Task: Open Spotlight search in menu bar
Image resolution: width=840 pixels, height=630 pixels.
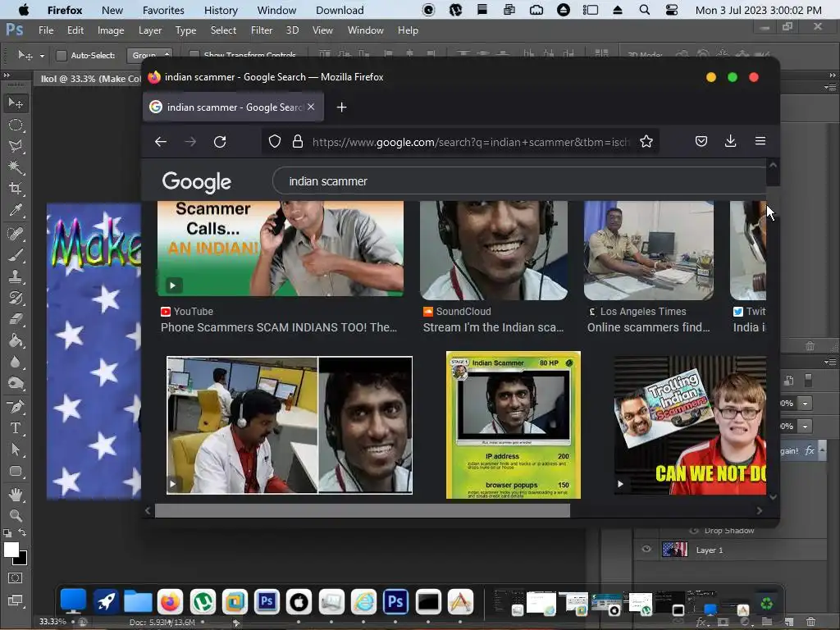Action: click(x=645, y=10)
